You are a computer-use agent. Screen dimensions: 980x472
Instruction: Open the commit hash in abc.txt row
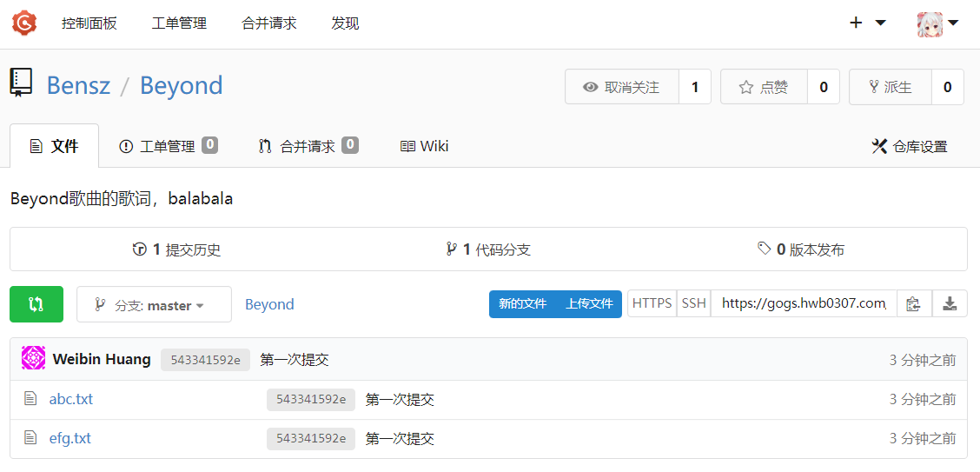click(x=311, y=400)
